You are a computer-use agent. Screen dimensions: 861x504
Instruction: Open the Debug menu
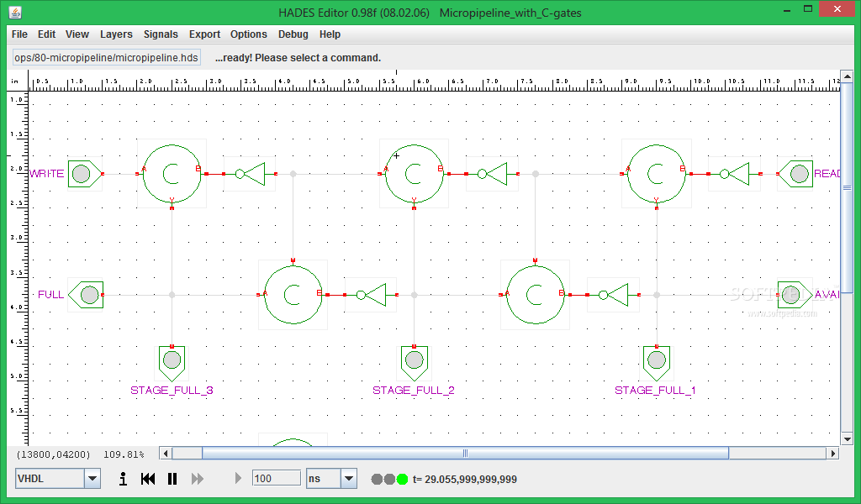[293, 34]
